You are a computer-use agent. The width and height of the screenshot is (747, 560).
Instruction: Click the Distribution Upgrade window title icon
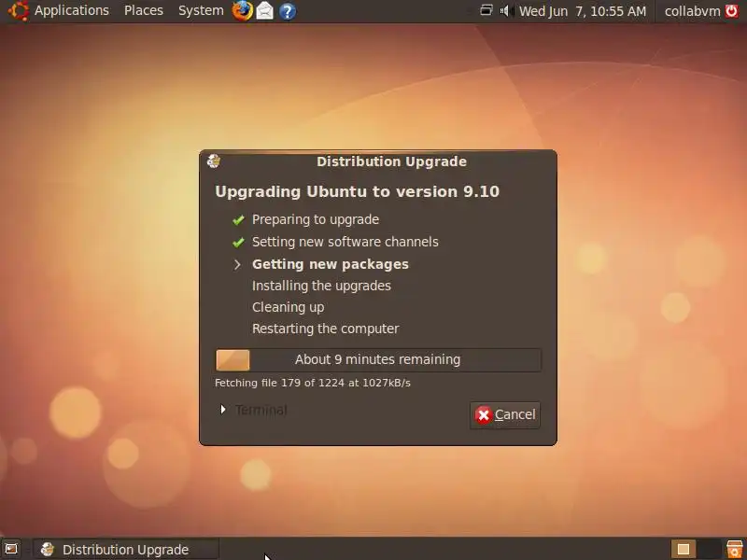214,161
